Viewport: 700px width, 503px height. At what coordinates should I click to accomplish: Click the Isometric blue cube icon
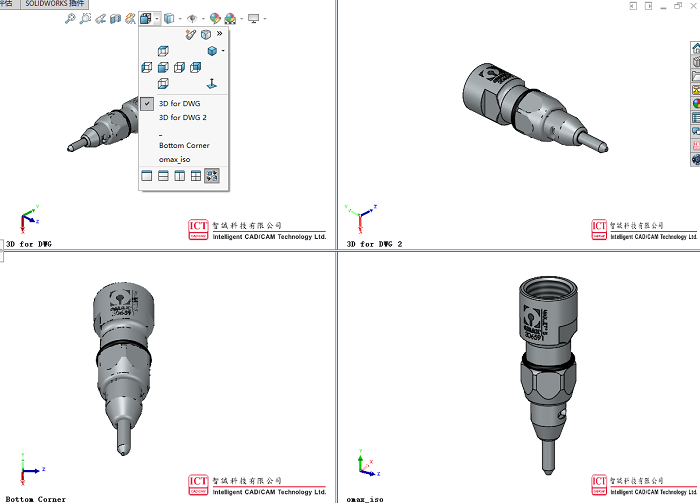tap(212, 51)
